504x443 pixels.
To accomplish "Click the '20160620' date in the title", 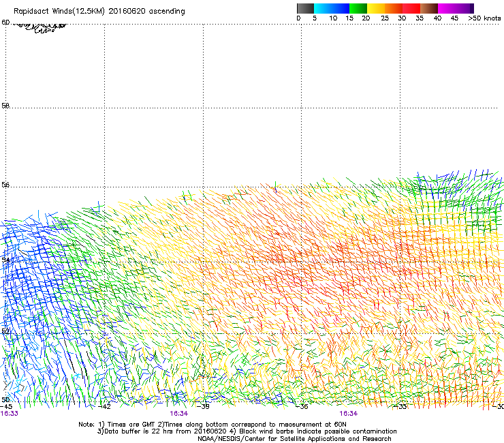I will coord(127,11).
